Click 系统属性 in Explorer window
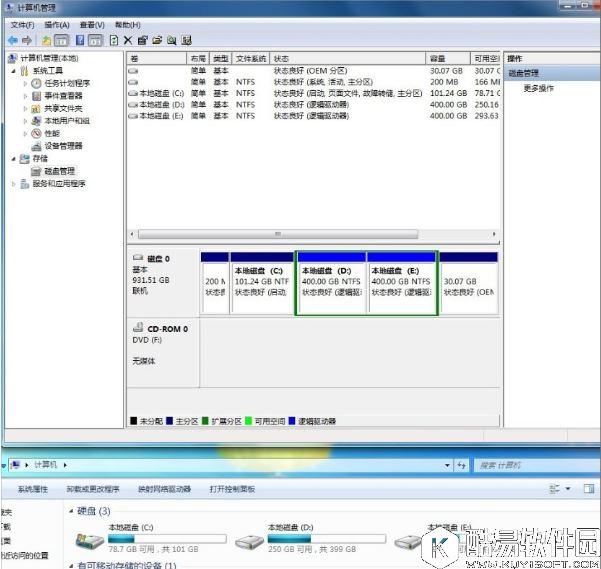This screenshot has width=601, height=569. 33,489
